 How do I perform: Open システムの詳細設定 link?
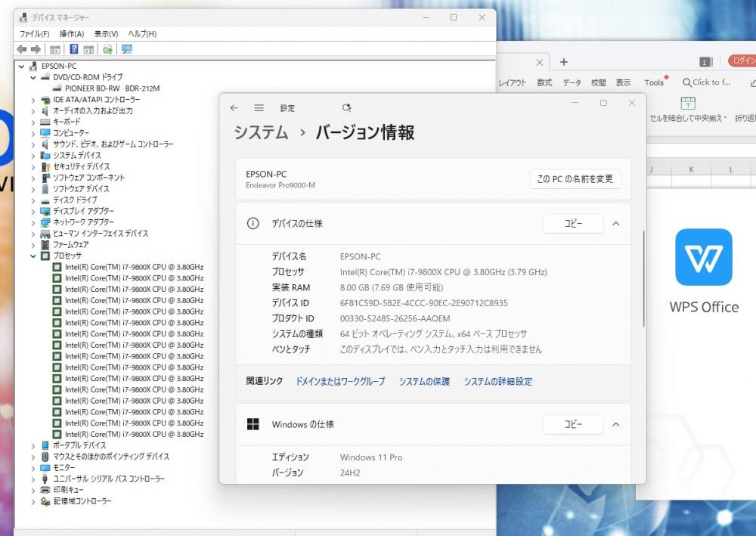498,381
